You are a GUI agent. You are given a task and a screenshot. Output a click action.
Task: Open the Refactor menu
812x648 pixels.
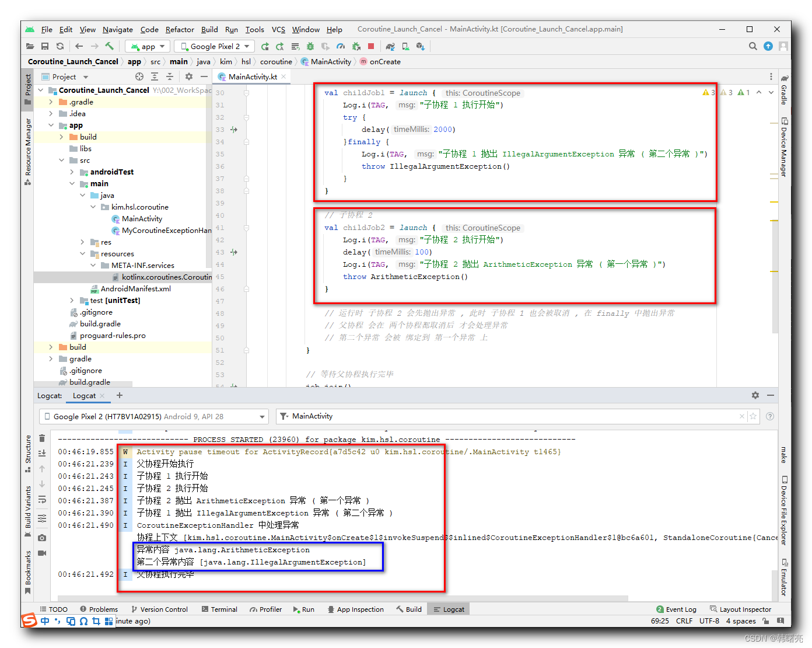pos(180,29)
